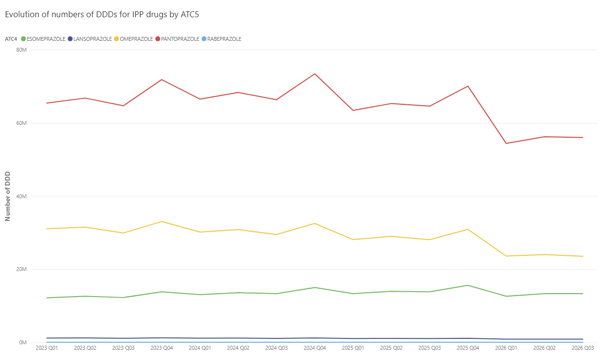This screenshot has width=603, height=364.
Task: Click the ATC4 legend title
Action: (x=11, y=39)
